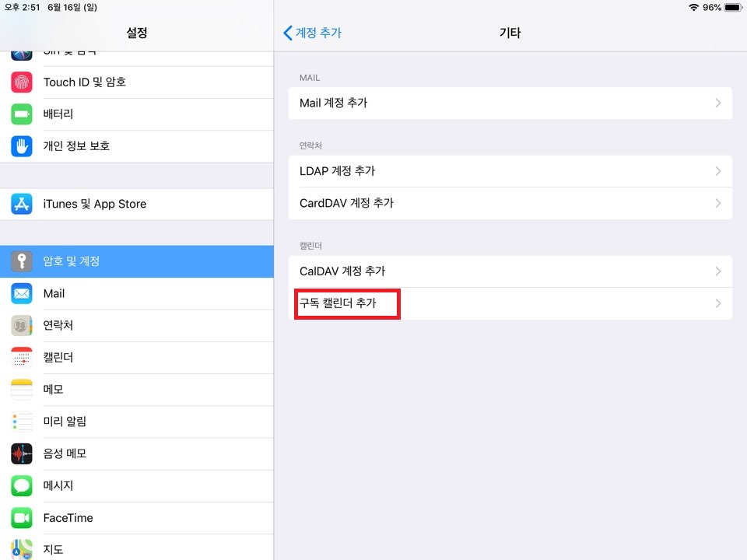The image size is (747, 560).
Task: Expand LDAP 계정 추가 chevron
Action: 717,171
